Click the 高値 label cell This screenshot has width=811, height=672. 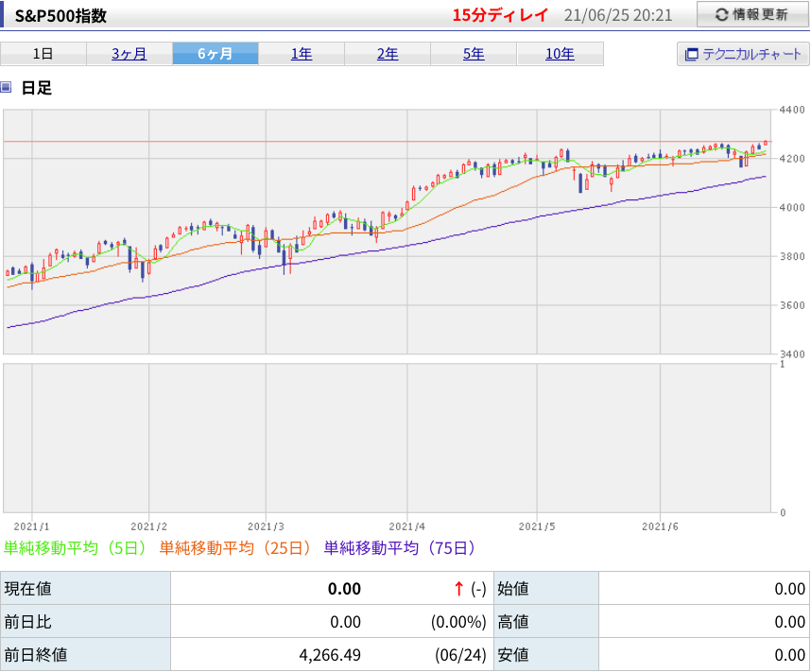pyautogui.click(x=546, y=622)
